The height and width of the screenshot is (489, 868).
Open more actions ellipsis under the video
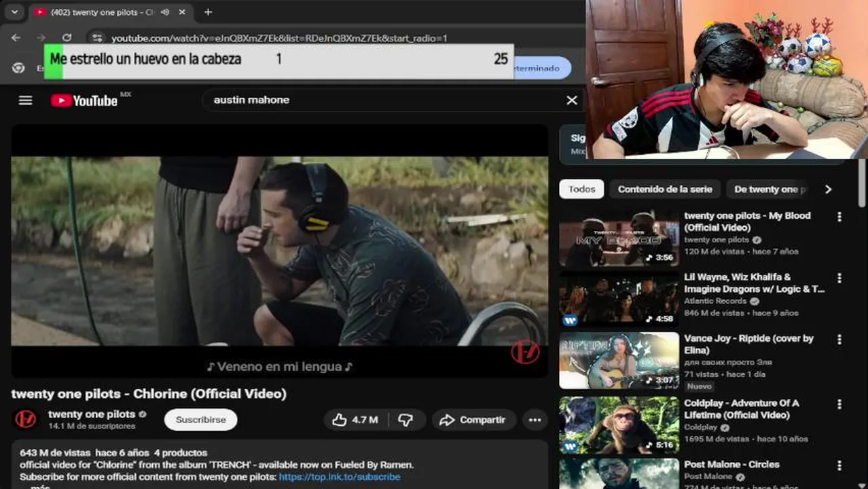click(535, 420)
